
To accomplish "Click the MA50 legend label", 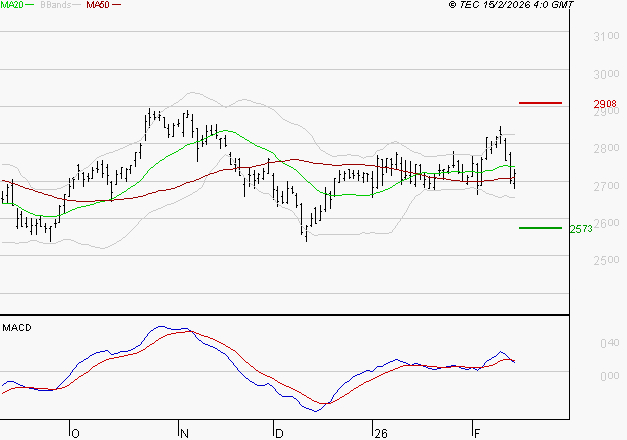I will click(98, 5).
